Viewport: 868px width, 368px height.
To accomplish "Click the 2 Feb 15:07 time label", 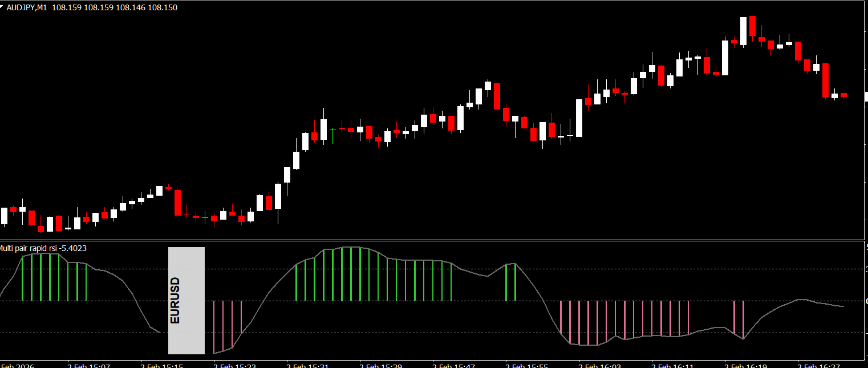I will [x=89, y=364].
